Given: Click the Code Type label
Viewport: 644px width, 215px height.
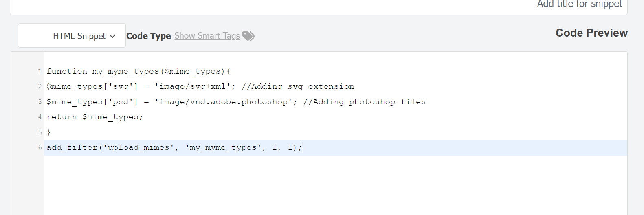Looking at the screenshot, I should (x=149, y=36).
